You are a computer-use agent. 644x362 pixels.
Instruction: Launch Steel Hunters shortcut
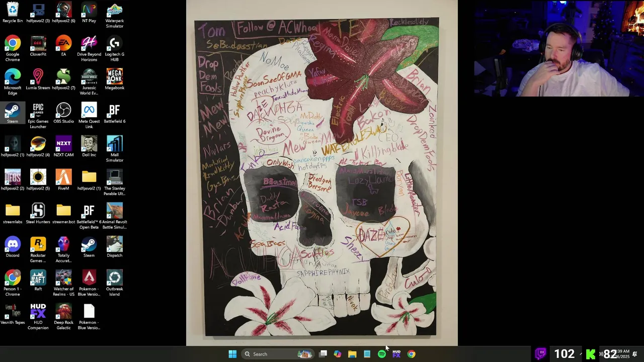[38, 214]
